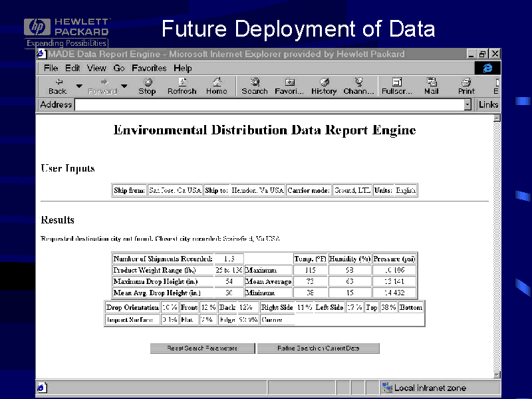Screen dimensions: 532x399
Task: Print the page from the toolbar
Action: (x=466, y=86)
